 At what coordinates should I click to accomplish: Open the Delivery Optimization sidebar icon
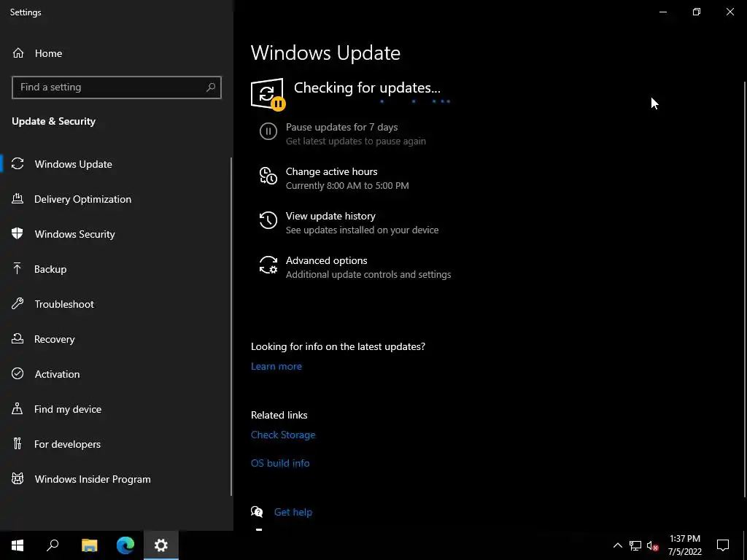(18, 199)
